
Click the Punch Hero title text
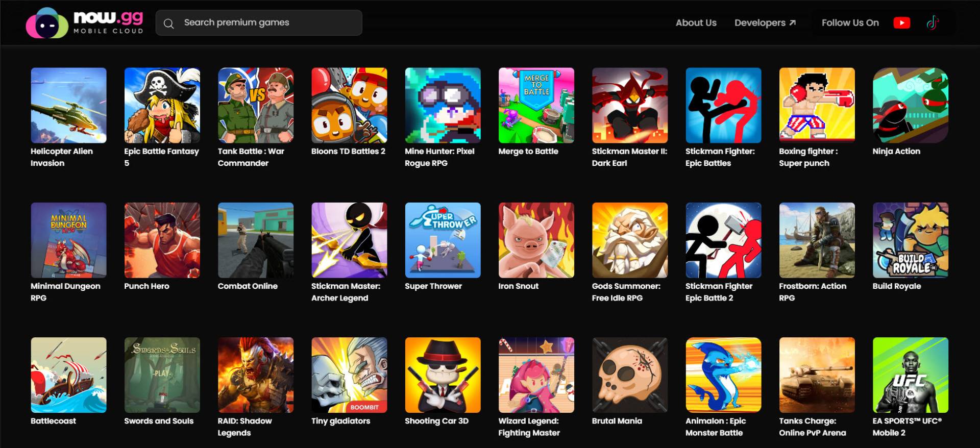click(146, 286)
